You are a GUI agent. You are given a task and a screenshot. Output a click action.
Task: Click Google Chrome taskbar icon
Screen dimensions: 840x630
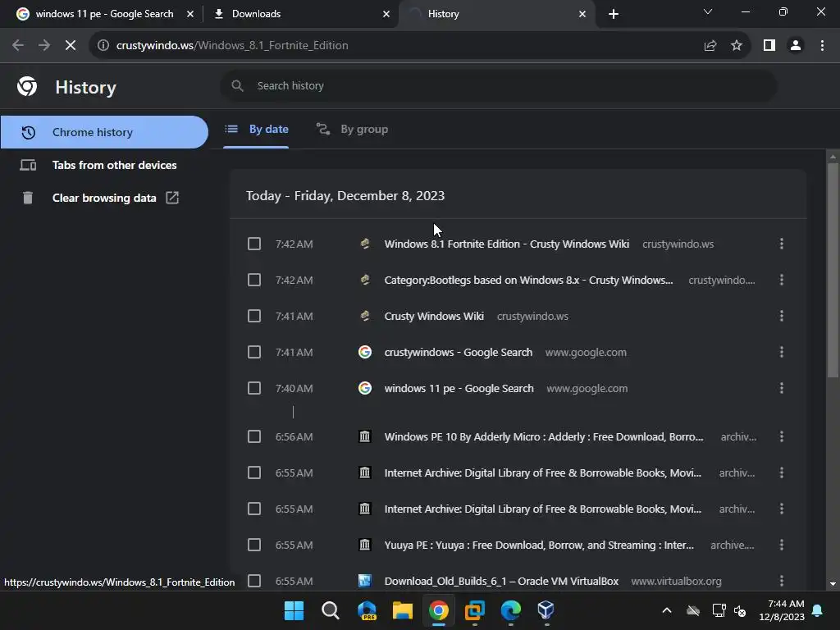coord(438,610)
